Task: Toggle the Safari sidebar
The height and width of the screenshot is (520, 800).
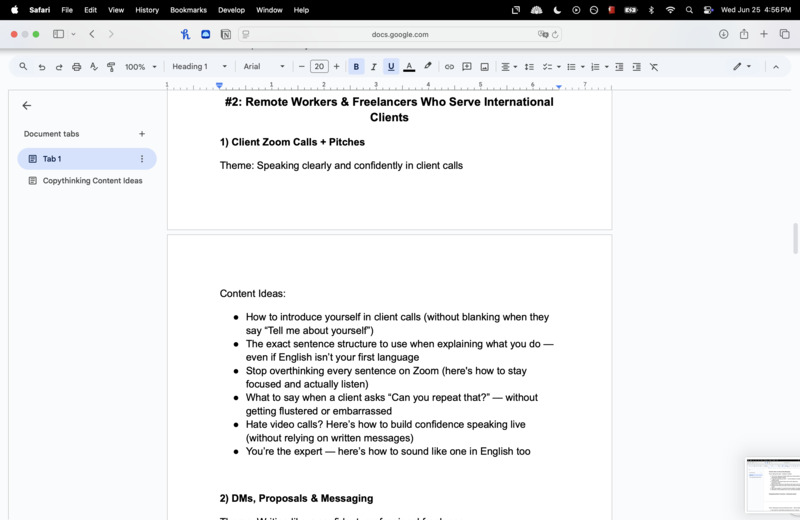Action: click(x=59, y=34)
